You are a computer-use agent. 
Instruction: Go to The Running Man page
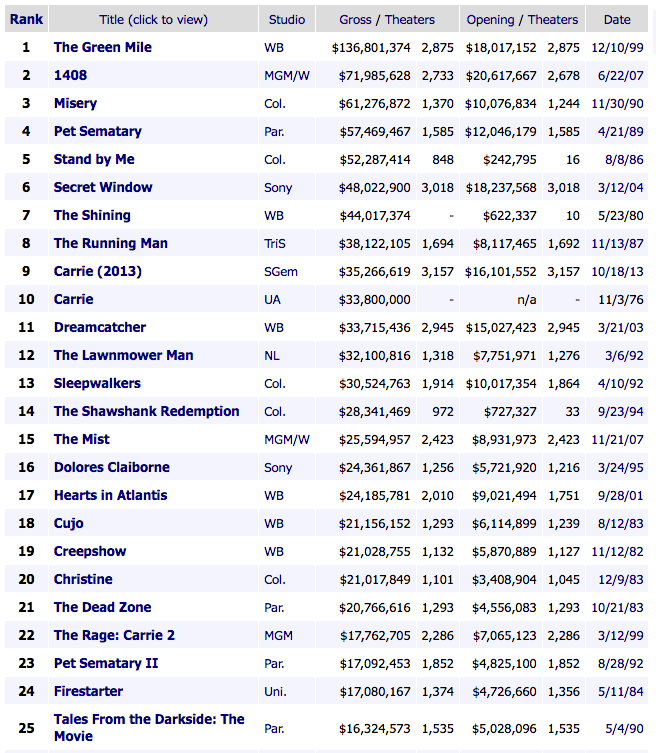[x=110, y=243]
